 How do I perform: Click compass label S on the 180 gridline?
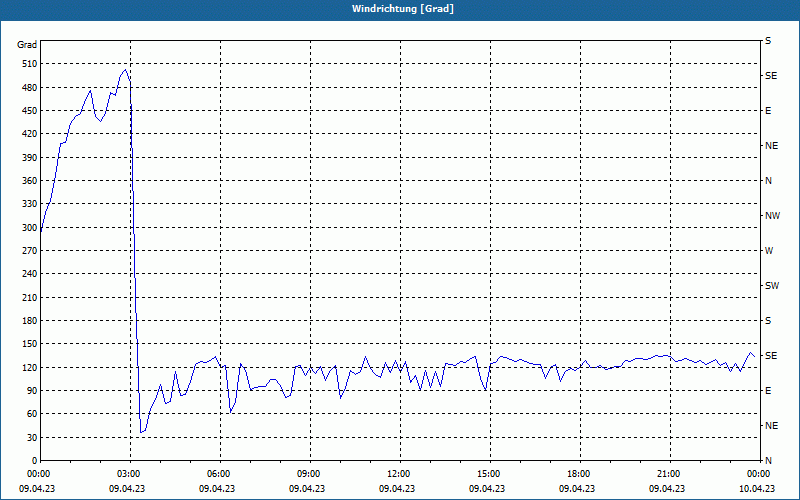coord(768,321)
